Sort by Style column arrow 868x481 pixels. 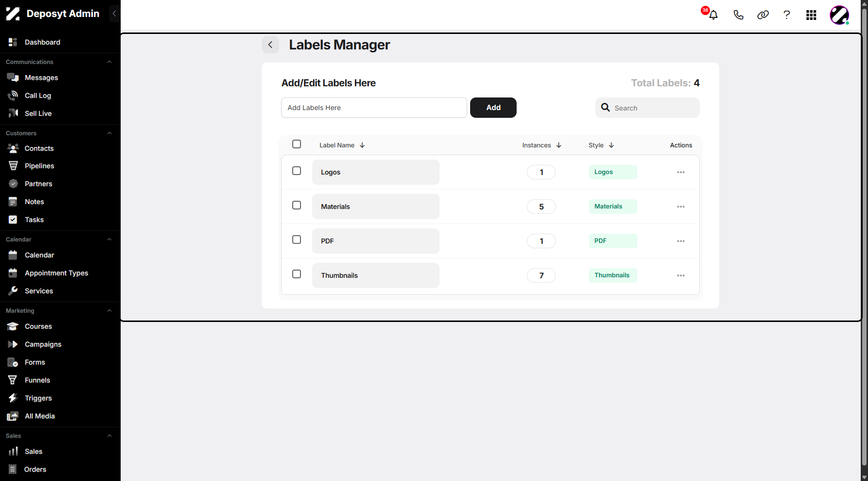click(x=612, y=145)
